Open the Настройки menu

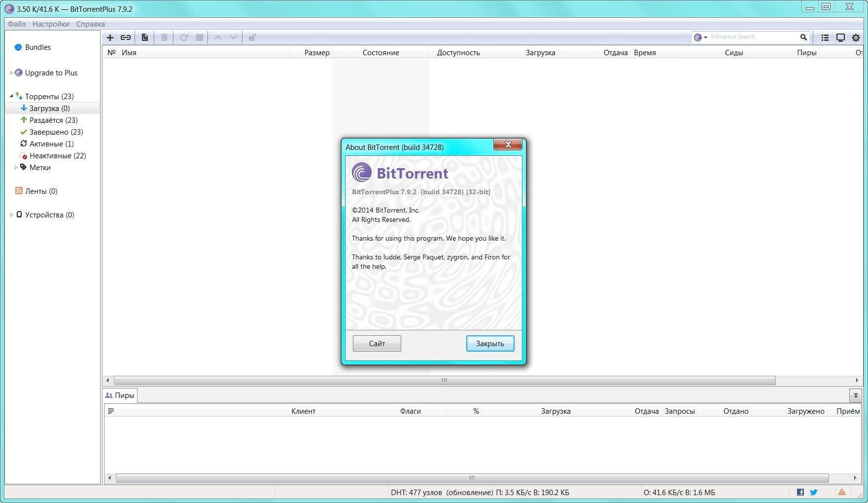(51, 24)
